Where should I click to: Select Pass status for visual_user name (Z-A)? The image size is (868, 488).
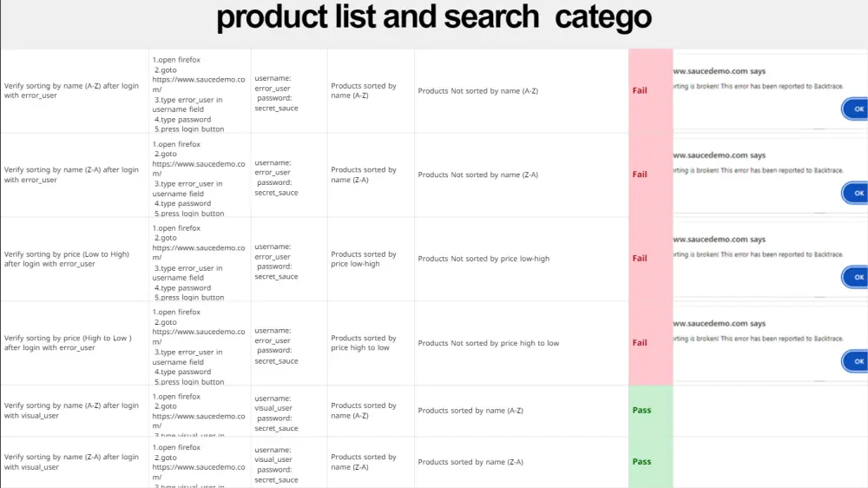641,462
